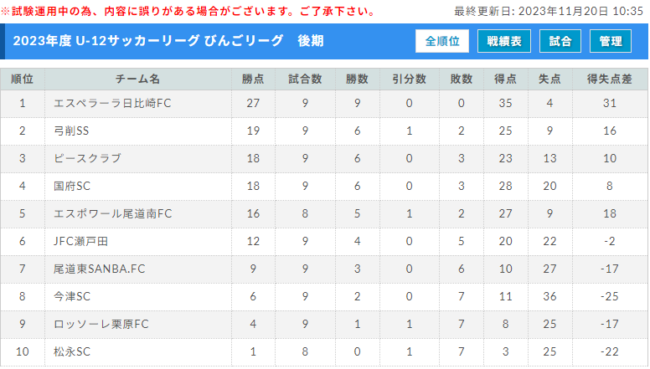Select team ピースクラブ row
The width and height of the screenshot is (650, 369).
[x=324, y=158]
